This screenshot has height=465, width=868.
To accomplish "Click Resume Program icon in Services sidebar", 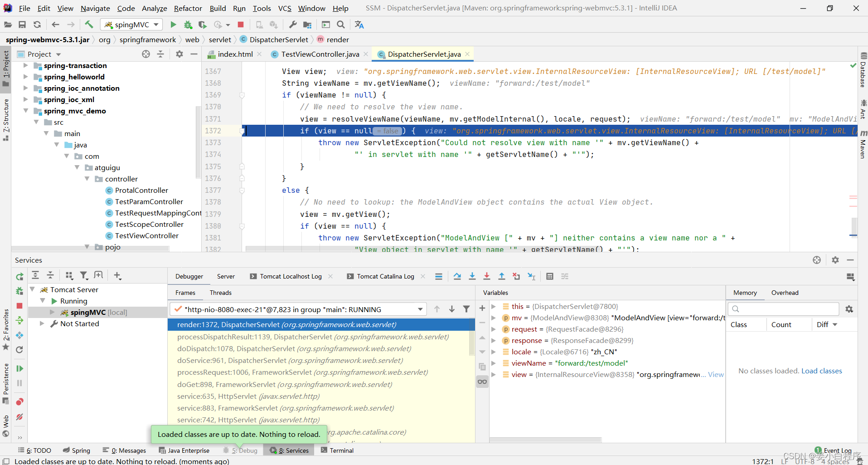I will (x=19, y=368).
